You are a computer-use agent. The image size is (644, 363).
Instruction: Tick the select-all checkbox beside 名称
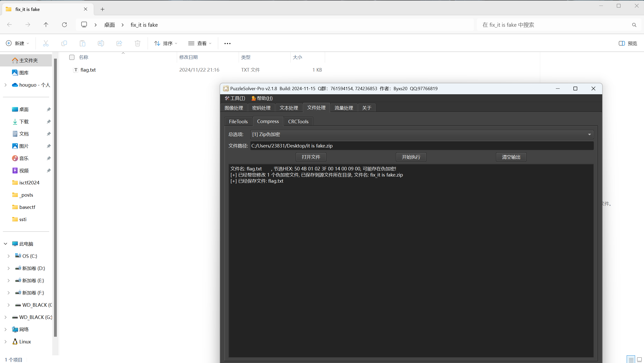[x=72, y=57]
